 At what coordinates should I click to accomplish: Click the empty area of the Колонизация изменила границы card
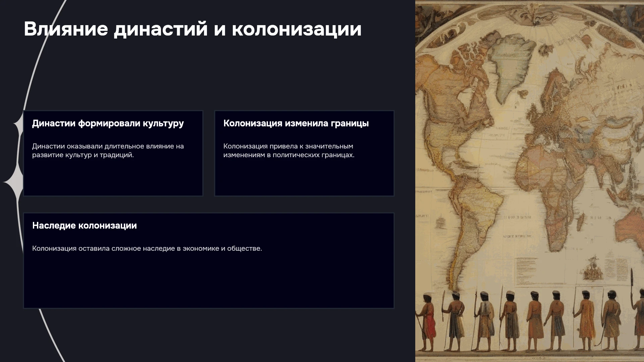coord(304,178)
